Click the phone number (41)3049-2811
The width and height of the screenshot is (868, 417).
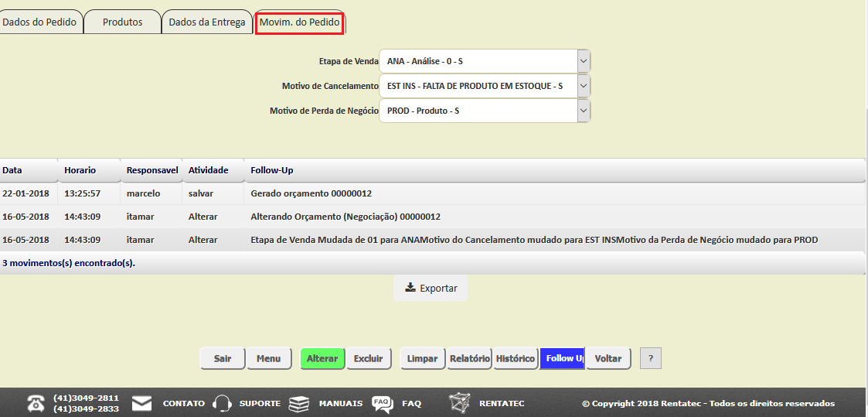[86, 398]
